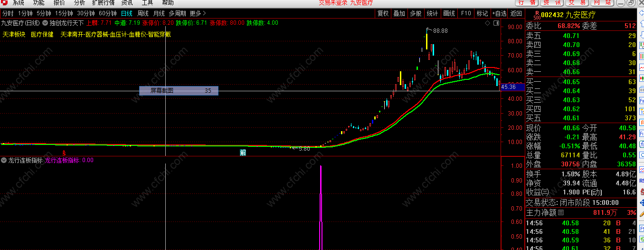This screenshot has width=644, height=250.
Task: Click 卖一 price 40.66
Action: pyautogui.click(x=571, y=72)
